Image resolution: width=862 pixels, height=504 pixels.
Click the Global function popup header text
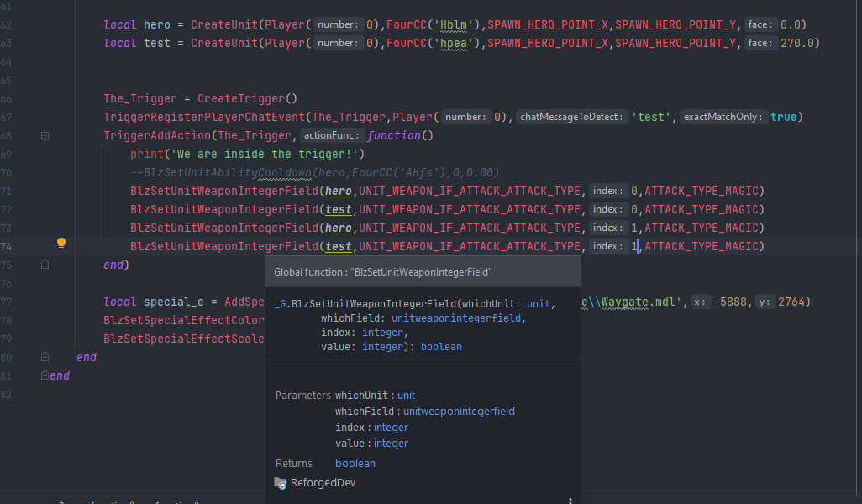coord(383,272)
